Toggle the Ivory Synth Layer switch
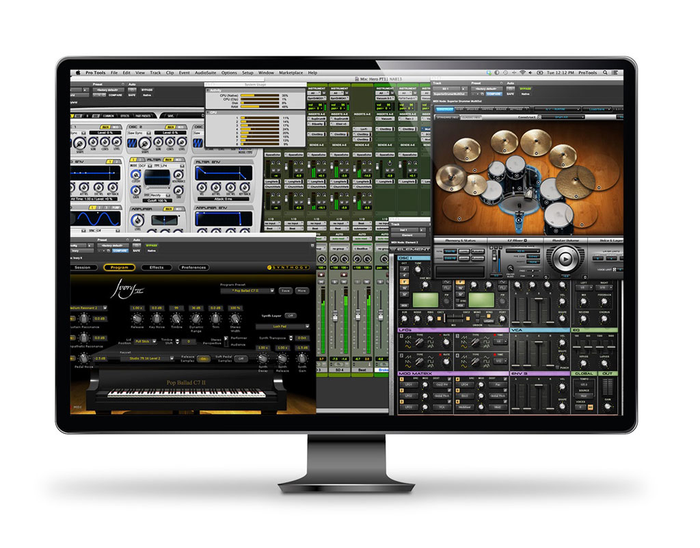The width and height of the screenshot is (700, 548). (291, 316)
